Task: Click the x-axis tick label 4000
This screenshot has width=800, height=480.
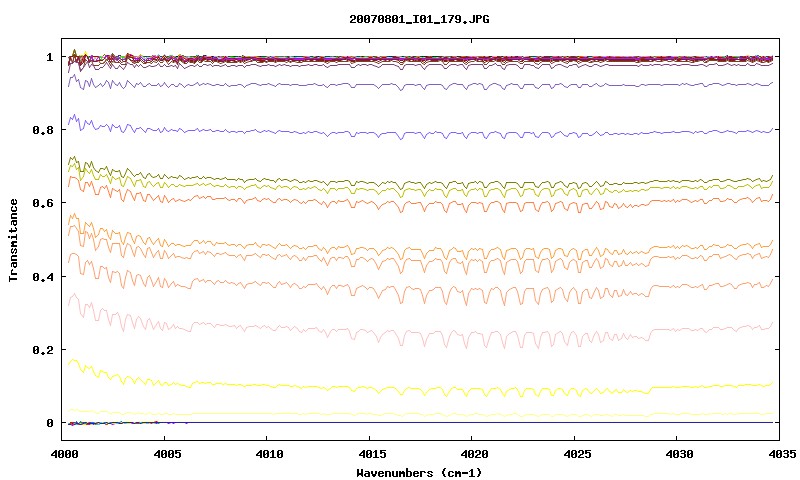Action: [64, 454]
